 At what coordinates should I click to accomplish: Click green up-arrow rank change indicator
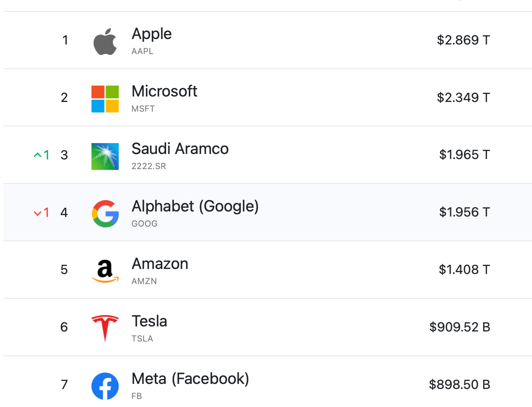pos(41,155)
